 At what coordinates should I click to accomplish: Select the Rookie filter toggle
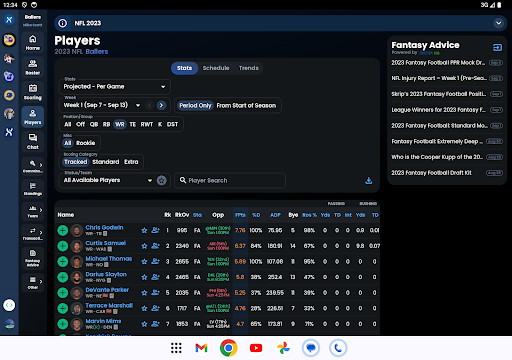click(85, 143)
